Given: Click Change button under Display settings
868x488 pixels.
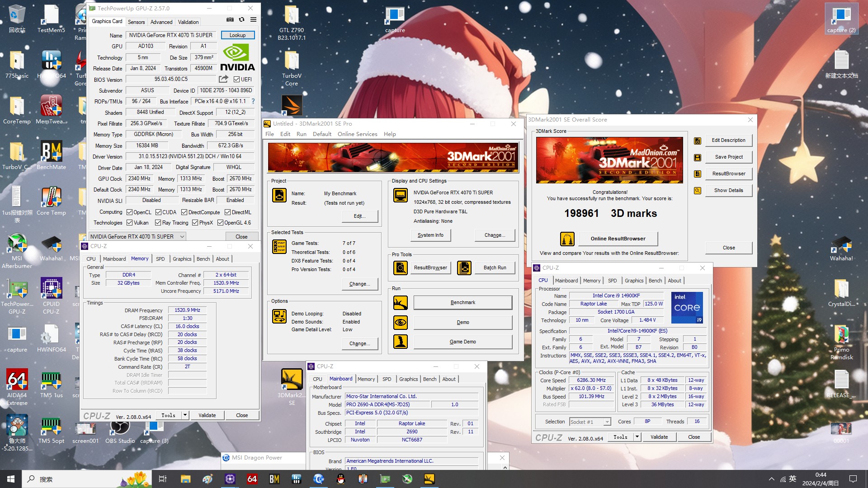Looking at the screenshot, I should [x=495, y=235].
